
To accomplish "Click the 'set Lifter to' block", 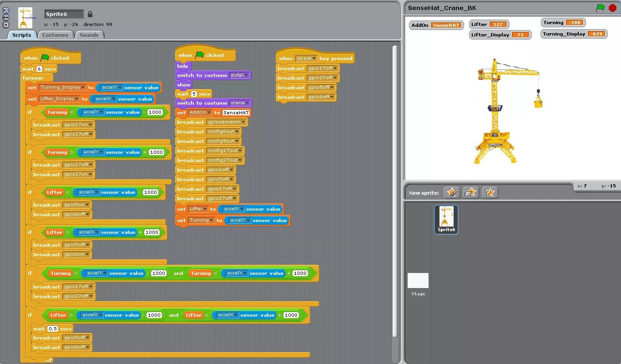I will [x=229, y=209].
